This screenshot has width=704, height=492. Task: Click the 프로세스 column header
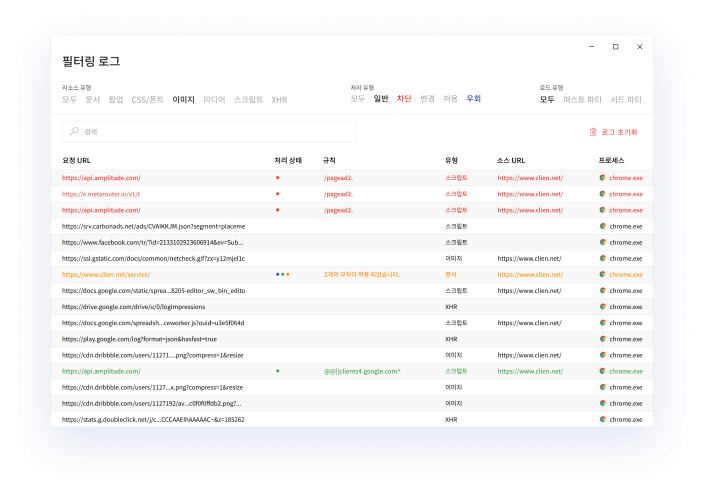click(x=612, y=160)
